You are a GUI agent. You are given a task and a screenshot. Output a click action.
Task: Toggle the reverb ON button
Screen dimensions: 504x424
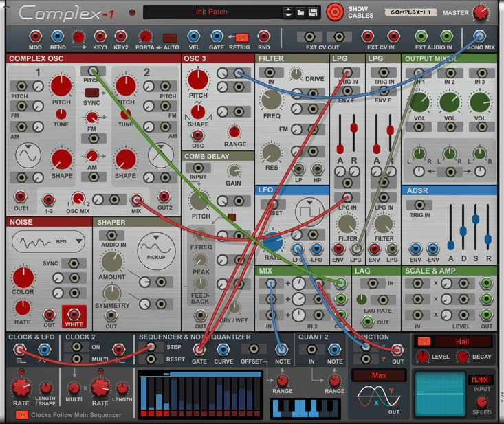(x=424, y=341)
